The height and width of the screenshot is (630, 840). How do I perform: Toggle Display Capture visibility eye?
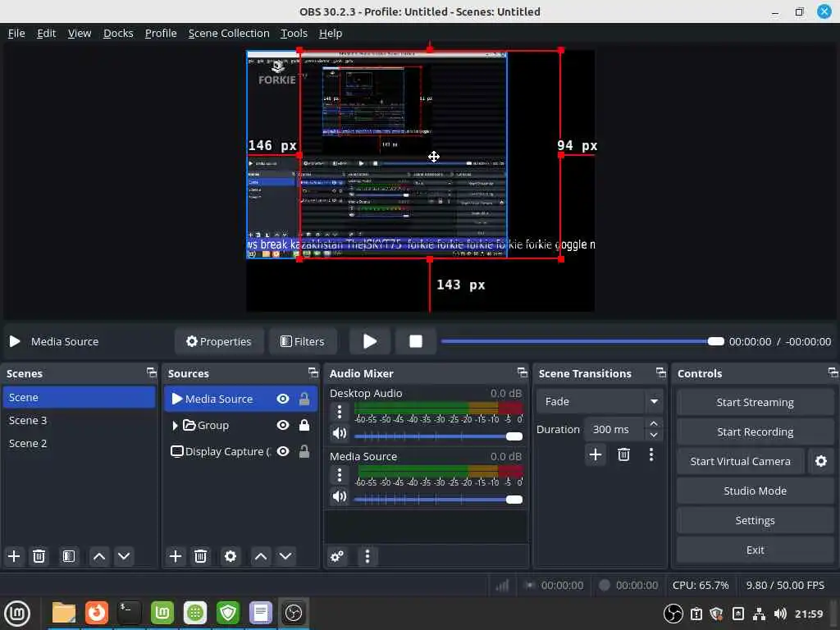pyautogui.click(x=283, y=451)
